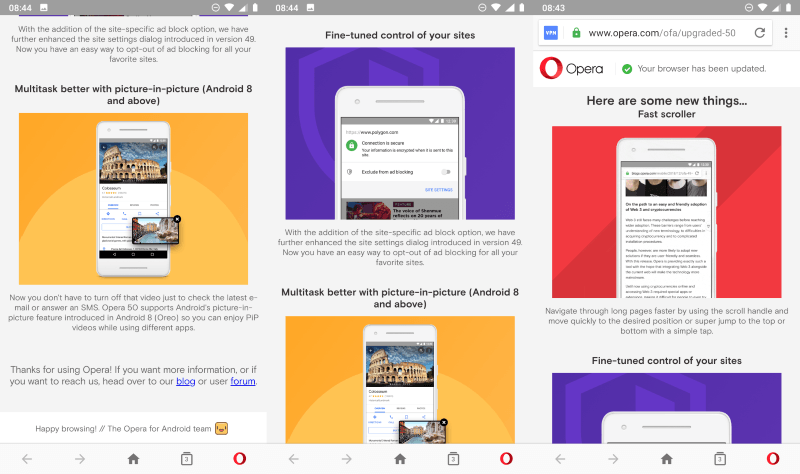Viewport: 800px width, 474px height.
Task: Tap purple site-control illustration on middle phone
Action: pos(400,133)
